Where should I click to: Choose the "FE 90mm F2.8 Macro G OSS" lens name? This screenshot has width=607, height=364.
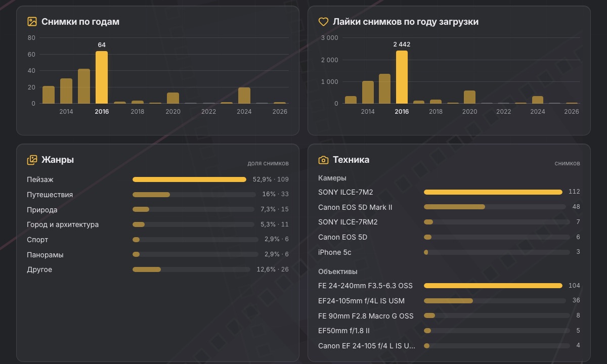pos(366,316)
